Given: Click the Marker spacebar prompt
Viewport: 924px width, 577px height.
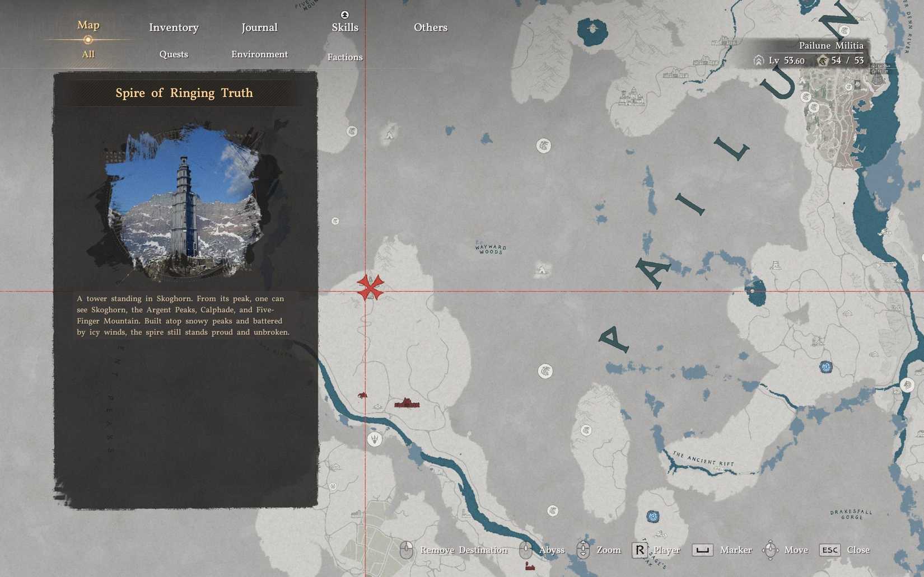Looking at the screenshot, I should click(702, 550).
